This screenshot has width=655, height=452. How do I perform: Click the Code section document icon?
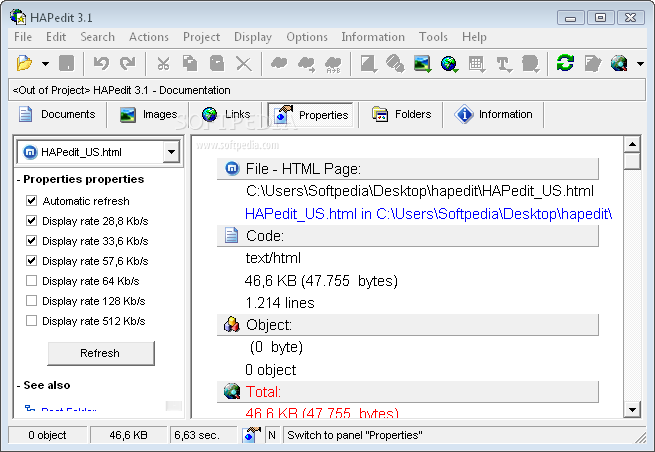[x=232, y=235]
